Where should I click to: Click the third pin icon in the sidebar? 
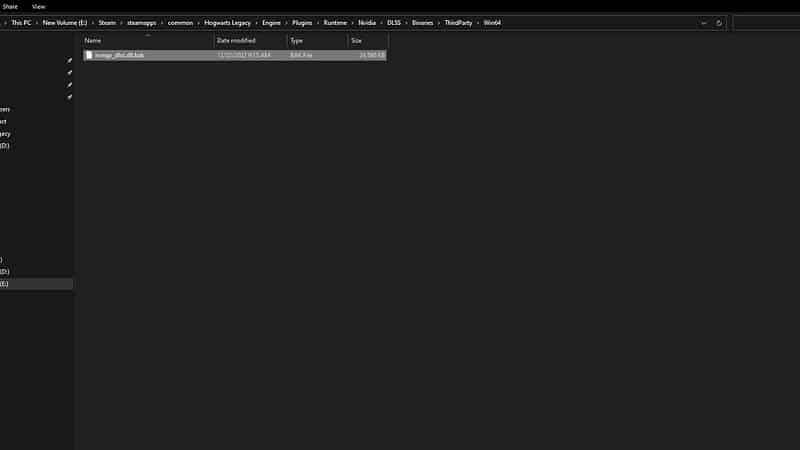69,85
